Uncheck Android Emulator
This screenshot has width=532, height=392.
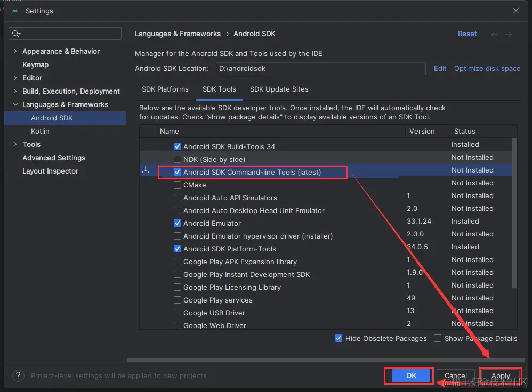pos(177,223)
